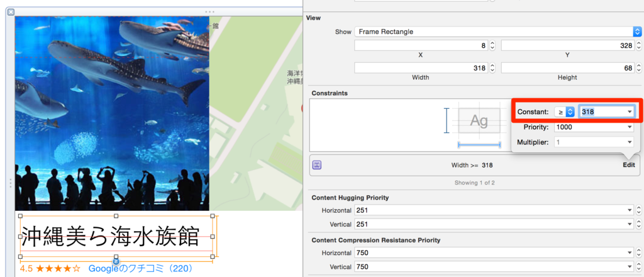This screenshot has width=644, height=277.
Task: Click the Googleのクチコミ（220） link
Action: pos(140,269)
